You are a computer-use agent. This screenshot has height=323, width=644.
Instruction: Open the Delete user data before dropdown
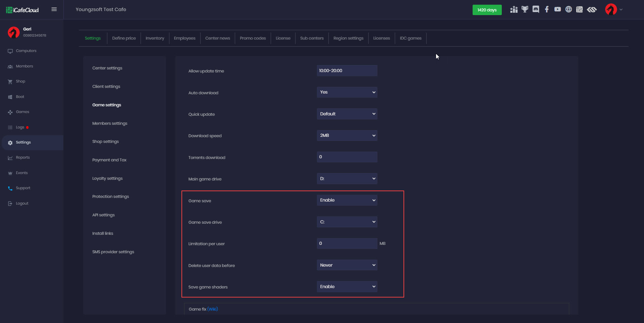[347, 265]
